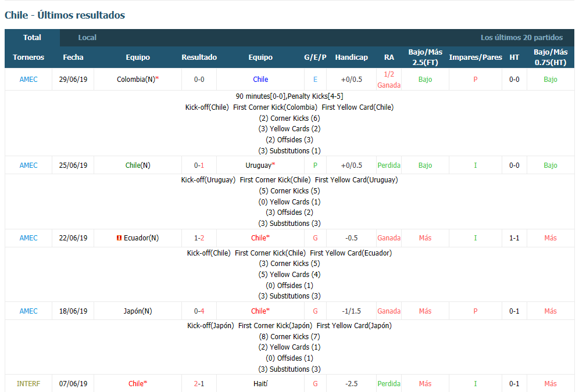Click the Los últimos 20 partidos label
Image resolution: width=579 pixels, height=392 pixels.
521,38
